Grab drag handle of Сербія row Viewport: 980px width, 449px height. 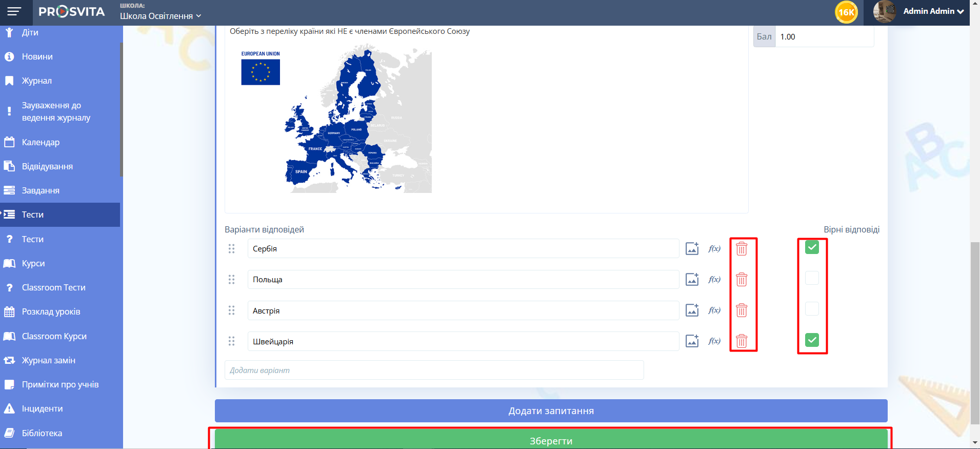(232, 249)
